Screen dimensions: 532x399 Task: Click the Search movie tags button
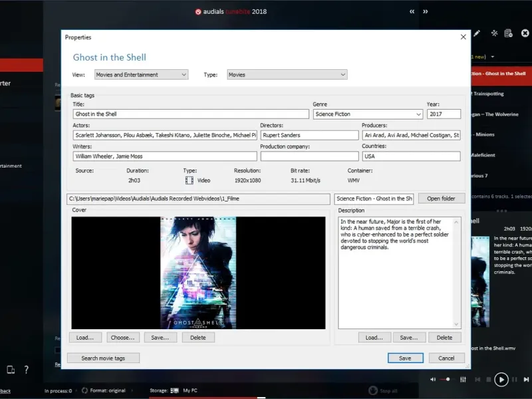coord(103,358)
